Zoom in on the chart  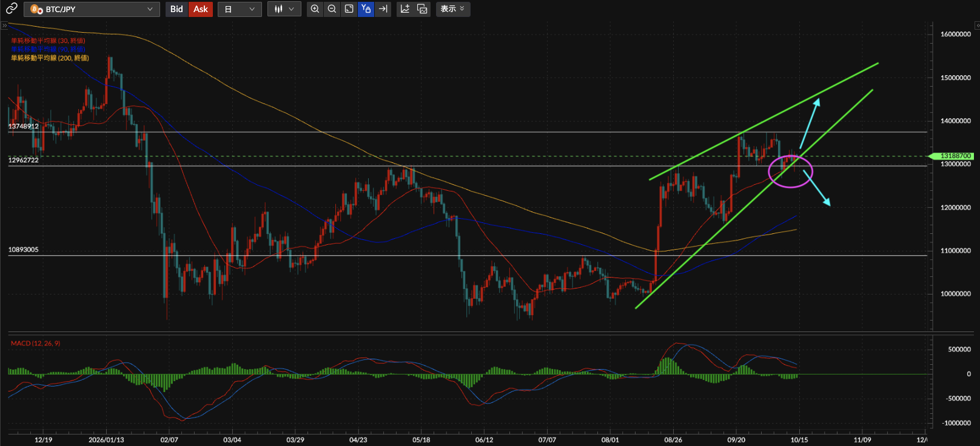pyautogui.click(x=315, y=9)
